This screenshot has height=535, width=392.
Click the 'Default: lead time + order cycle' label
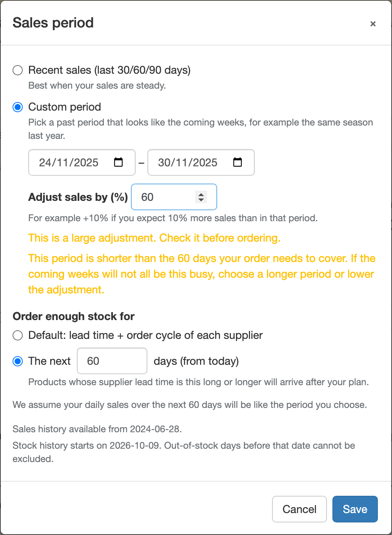(x=145, y=335)
